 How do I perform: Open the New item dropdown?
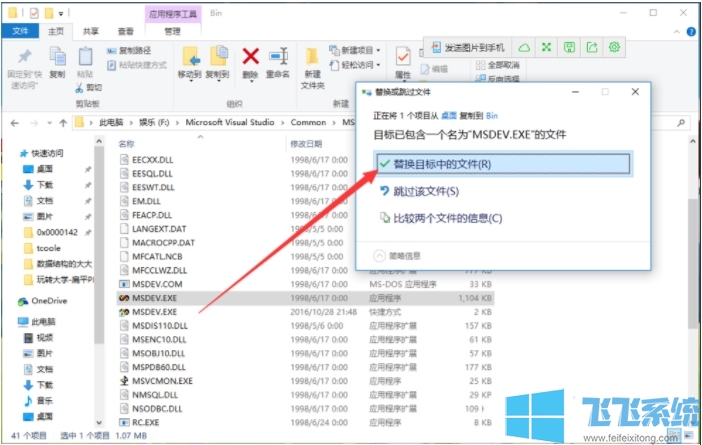point(355,50)
